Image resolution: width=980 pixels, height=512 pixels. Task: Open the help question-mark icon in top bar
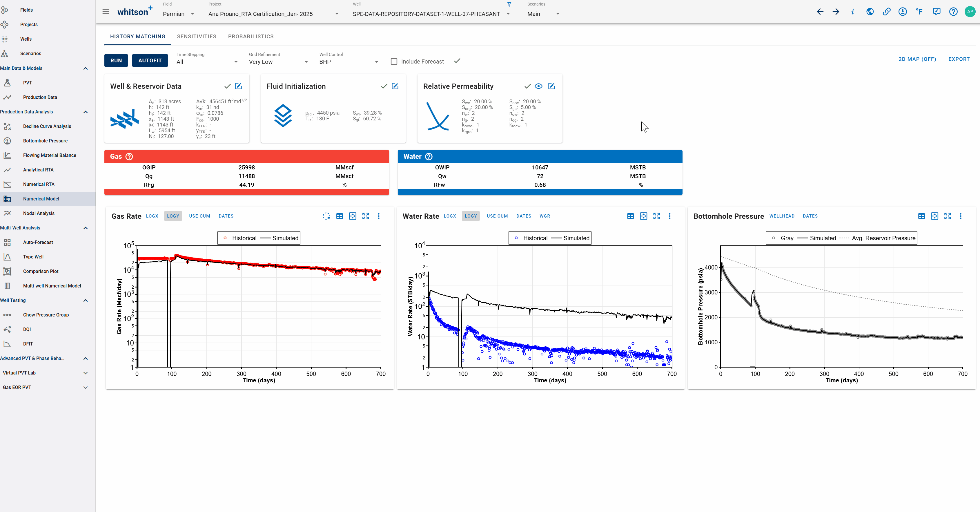953,12
